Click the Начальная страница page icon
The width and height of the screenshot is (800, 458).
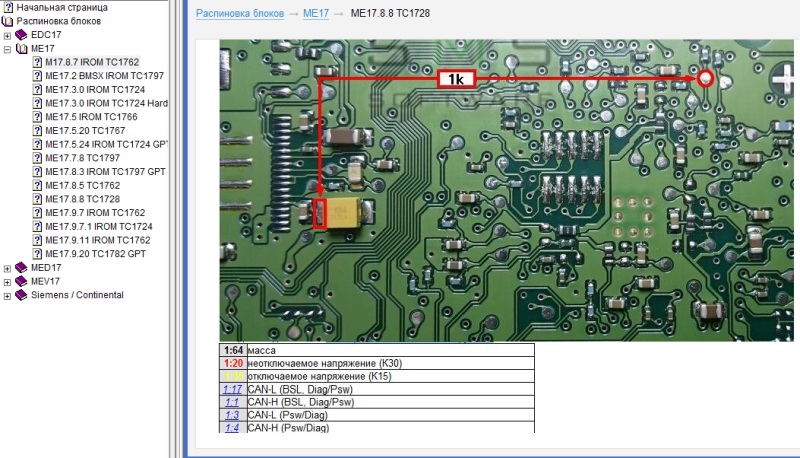click(8, 6)
